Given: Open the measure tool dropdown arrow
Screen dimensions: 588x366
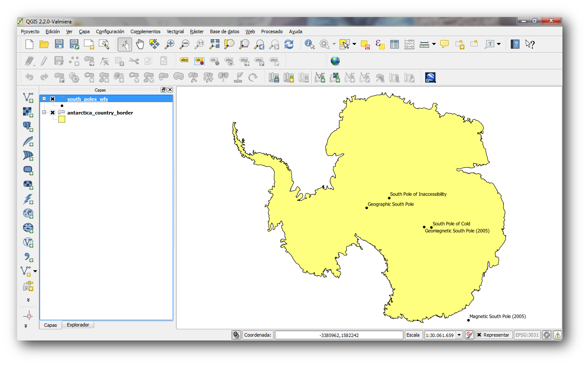Looking at the screenshot, I should (x=434, y=44).
